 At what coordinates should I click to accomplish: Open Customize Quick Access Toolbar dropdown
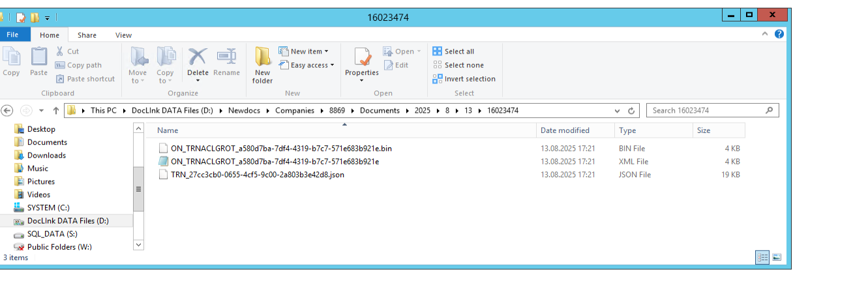coord(48,18)
